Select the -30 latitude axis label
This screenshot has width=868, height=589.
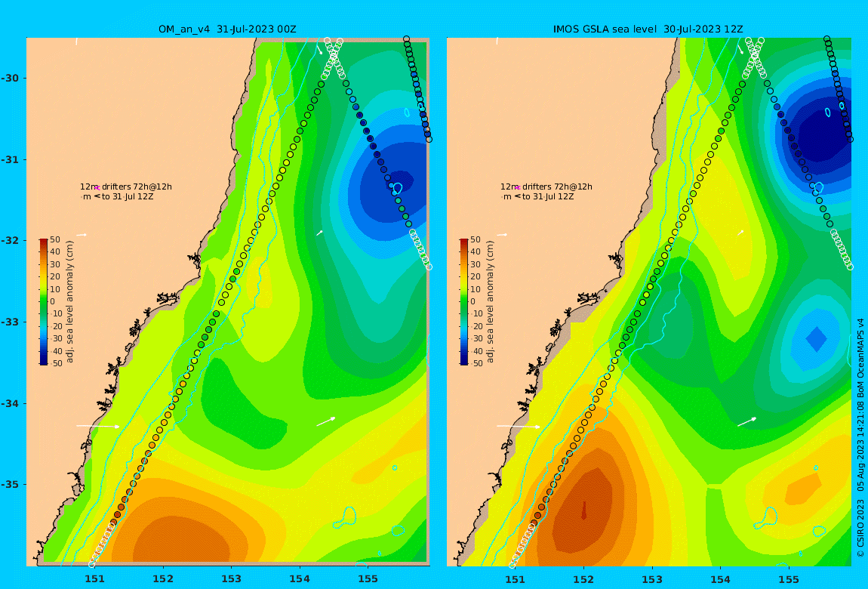(10, 78)
